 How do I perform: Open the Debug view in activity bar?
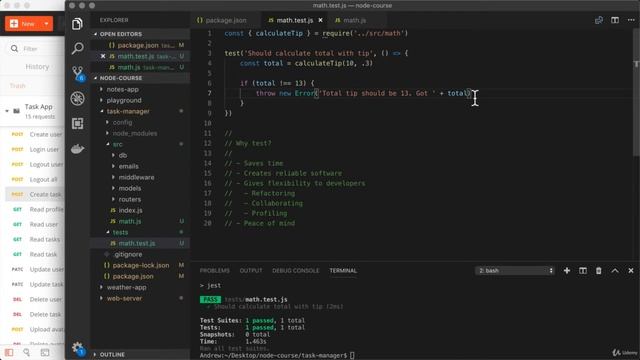pos(77,98)
